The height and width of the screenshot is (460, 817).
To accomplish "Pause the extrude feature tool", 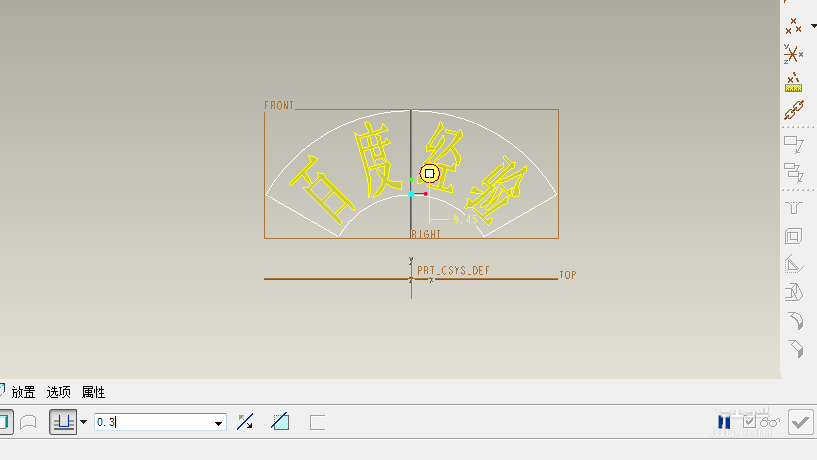I will coord(724,422).
